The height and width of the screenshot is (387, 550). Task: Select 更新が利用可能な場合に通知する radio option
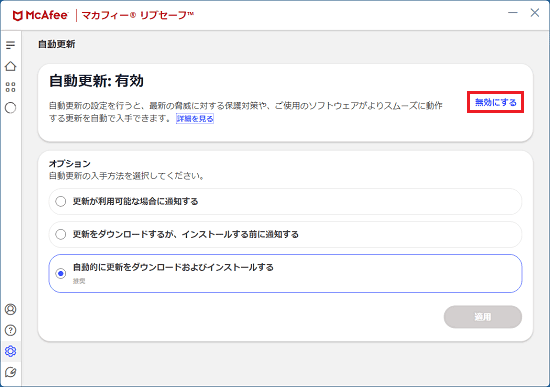[285, 201]
